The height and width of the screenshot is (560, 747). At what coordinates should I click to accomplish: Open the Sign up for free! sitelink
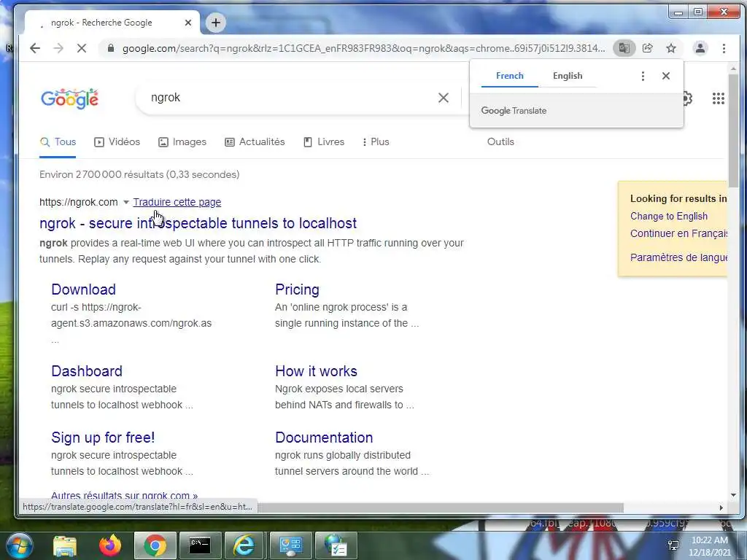103,437
